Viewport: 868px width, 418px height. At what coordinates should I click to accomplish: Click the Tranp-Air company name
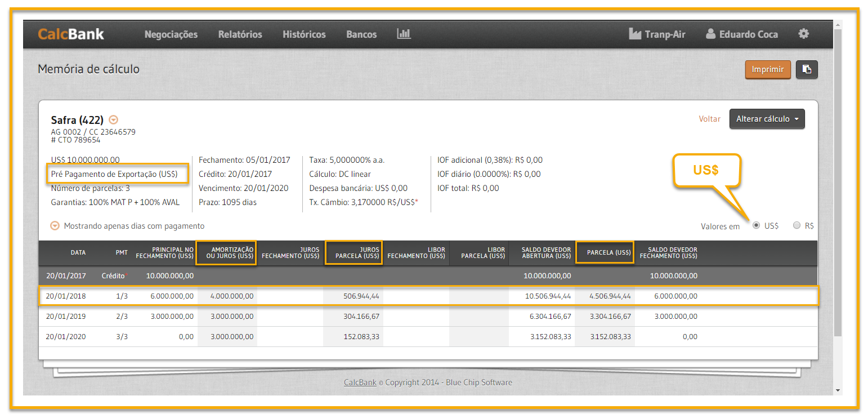click(x=665, y=34)
